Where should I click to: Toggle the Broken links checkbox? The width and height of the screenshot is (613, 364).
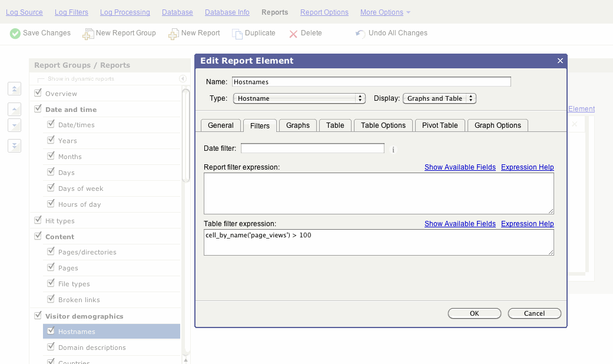[x=51, y=299]
